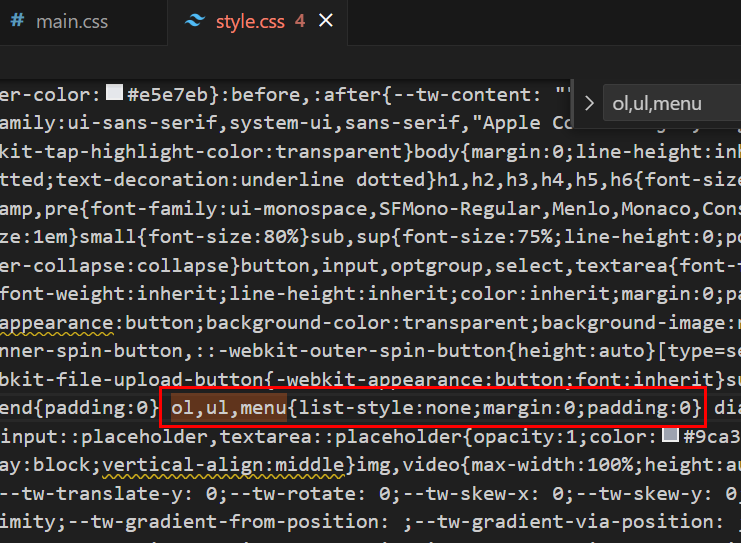741x543 pixels.
Task: Close the style.css editor tab
Action: 325,21
